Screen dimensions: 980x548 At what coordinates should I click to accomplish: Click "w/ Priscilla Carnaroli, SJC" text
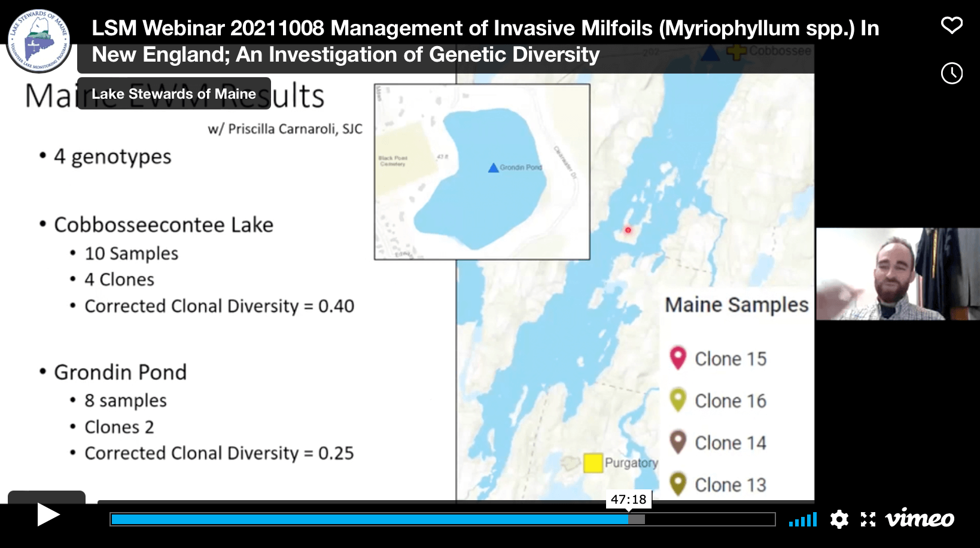(285, 129)
